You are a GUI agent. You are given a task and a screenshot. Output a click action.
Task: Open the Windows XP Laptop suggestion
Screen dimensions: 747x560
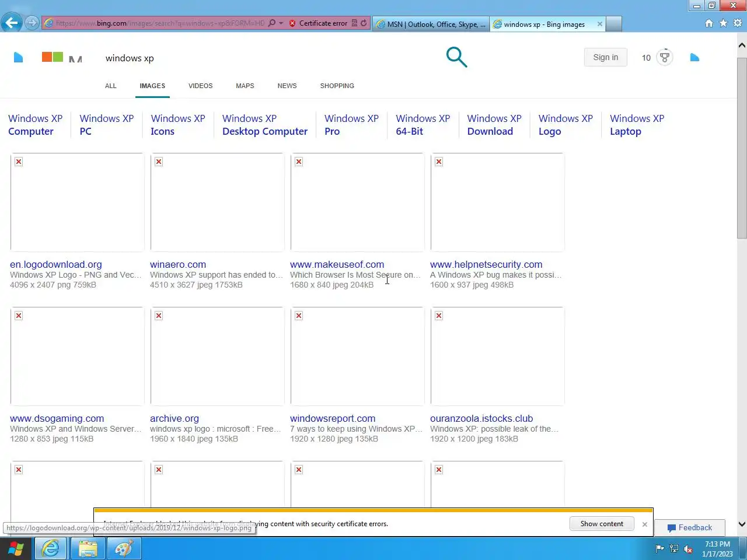(x=637, y=125)
